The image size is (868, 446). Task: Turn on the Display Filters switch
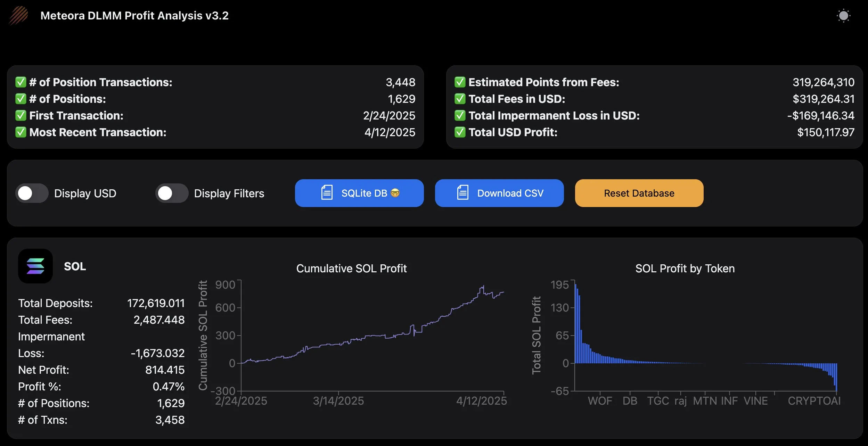click(172, 193)
